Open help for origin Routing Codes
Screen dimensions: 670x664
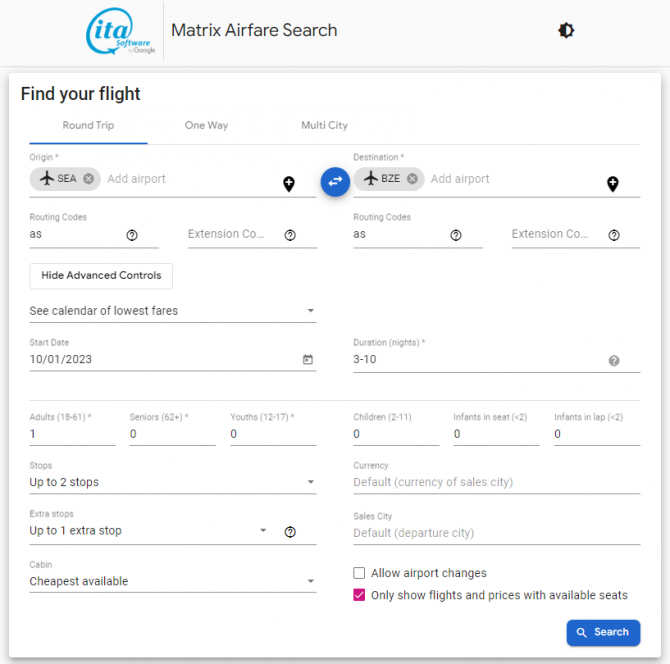point(132,235)
